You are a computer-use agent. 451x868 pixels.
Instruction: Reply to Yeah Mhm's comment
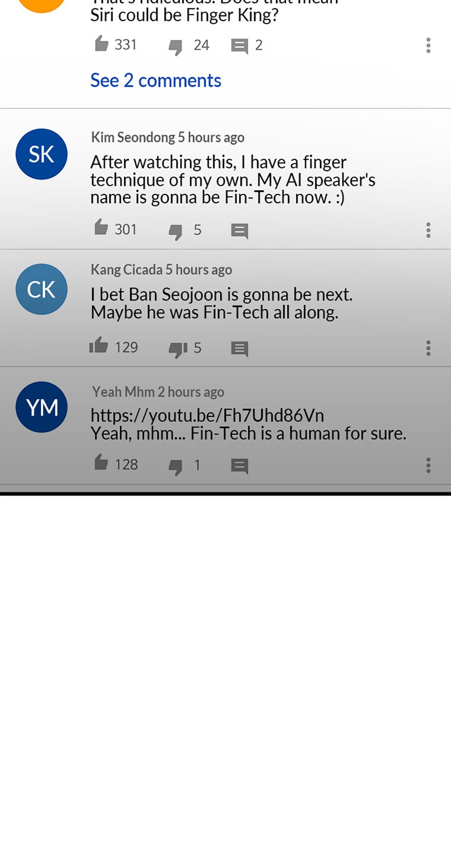239,466
